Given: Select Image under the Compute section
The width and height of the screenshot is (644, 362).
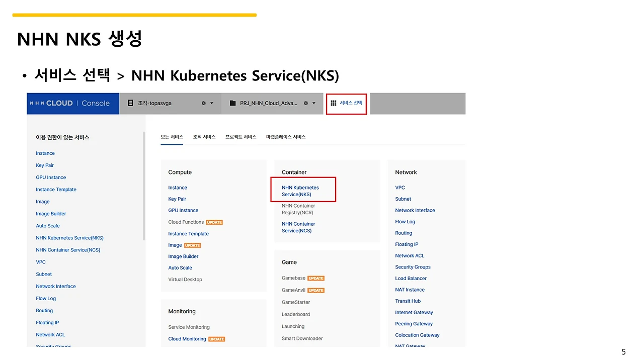Looking at the screenshot, I should click(x=175, y=245).
